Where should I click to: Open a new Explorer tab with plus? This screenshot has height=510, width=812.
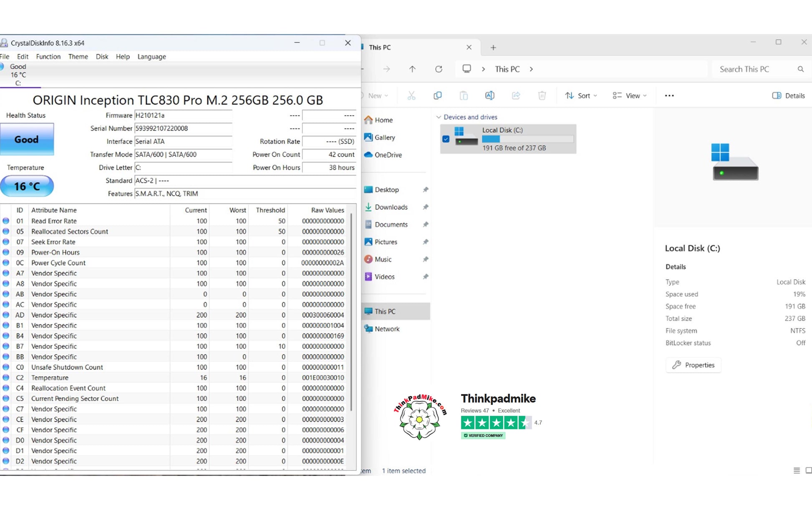(x=493, y=48)
